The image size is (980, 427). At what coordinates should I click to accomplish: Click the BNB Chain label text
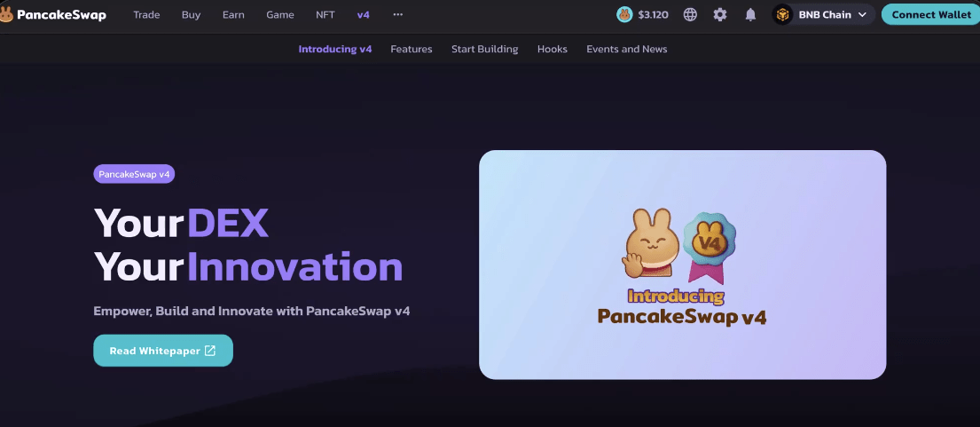[825, 14]
